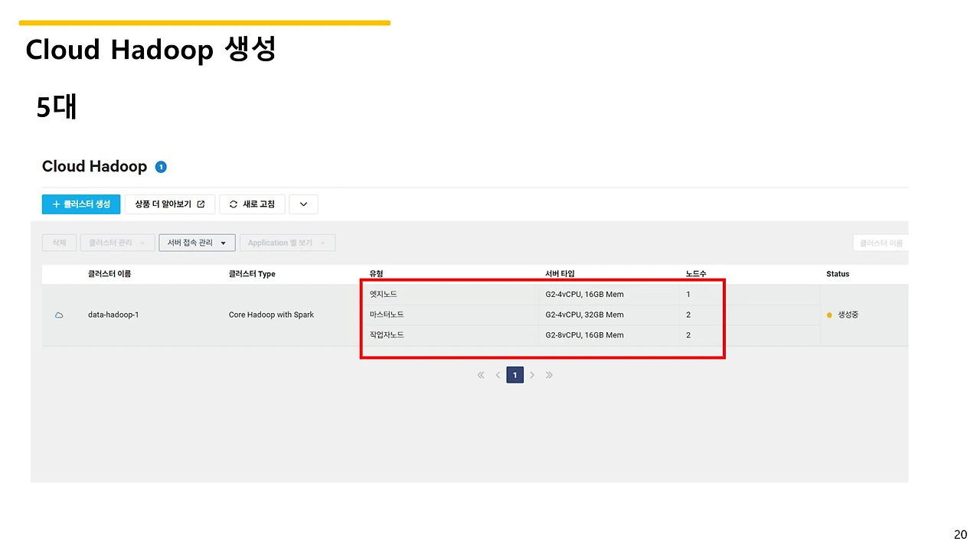Screen dimensions: 980x551
Task: Click the external link icon in 상품 더 알아보기
Action: coord(201,204)
